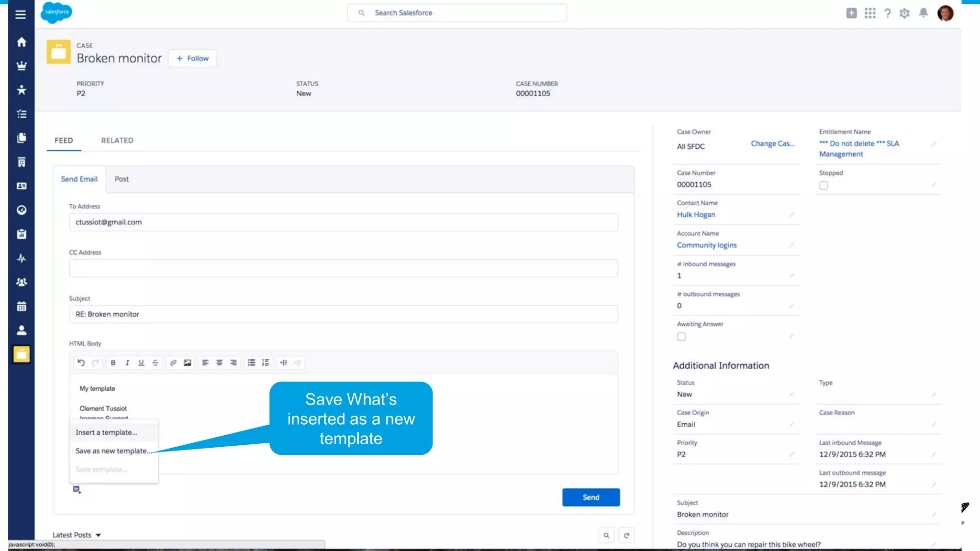The width and height of the screenshot is (980, 551).
Task: Toggle underline formatting in email editor
Action: 141,363
